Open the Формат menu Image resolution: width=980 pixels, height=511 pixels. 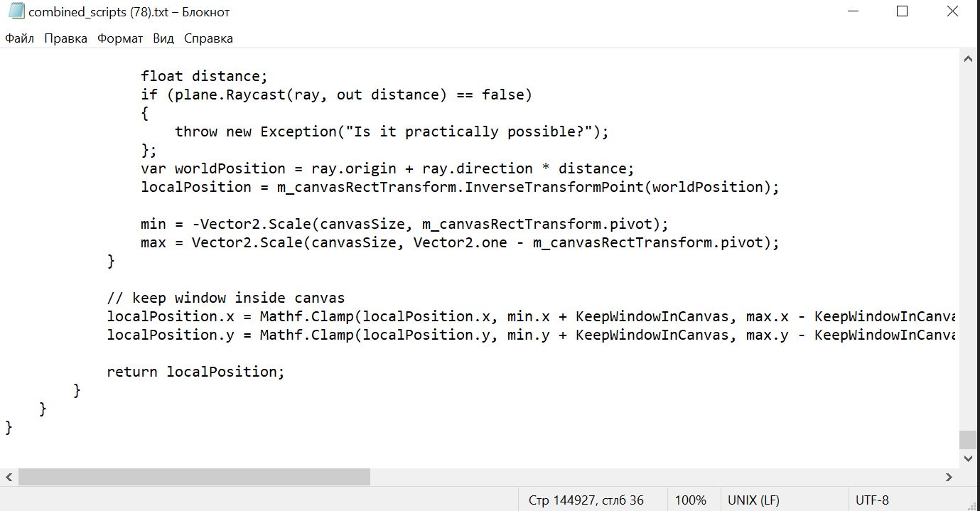coord(120,38)
